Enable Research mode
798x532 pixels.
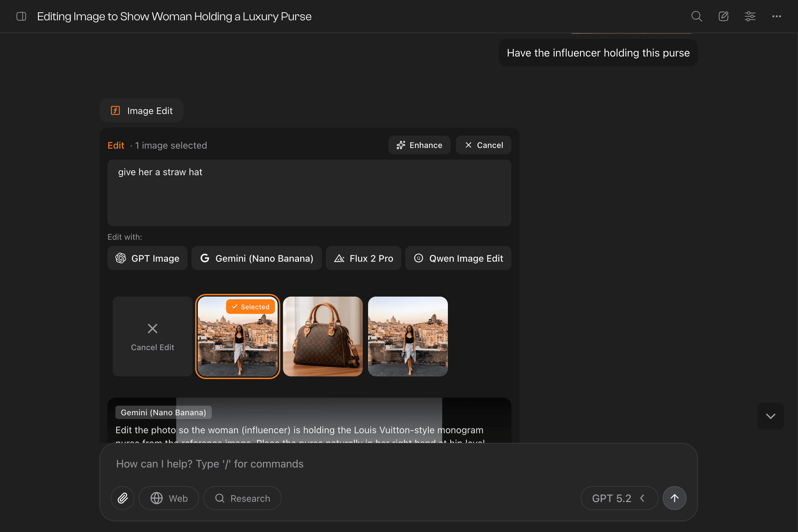click(242, 498)
